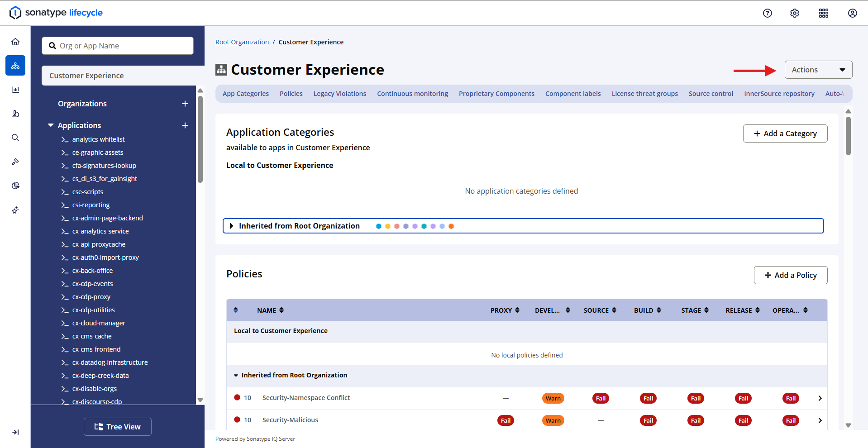The width and height of the screenshot is (868, 448).
Task: Switch to the InnerSource repository tab
Action: click(x=779, y=94)
